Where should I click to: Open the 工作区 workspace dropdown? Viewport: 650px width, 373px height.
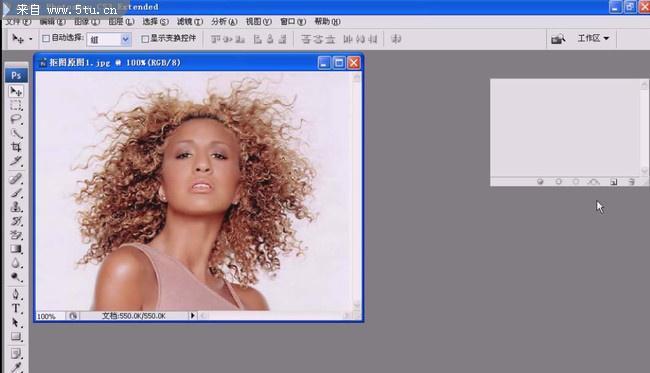coord(593,38)
